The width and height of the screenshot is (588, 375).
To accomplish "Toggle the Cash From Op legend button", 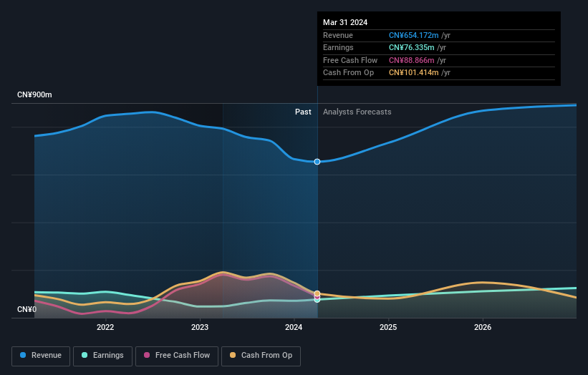I will (x=261, y=356).
